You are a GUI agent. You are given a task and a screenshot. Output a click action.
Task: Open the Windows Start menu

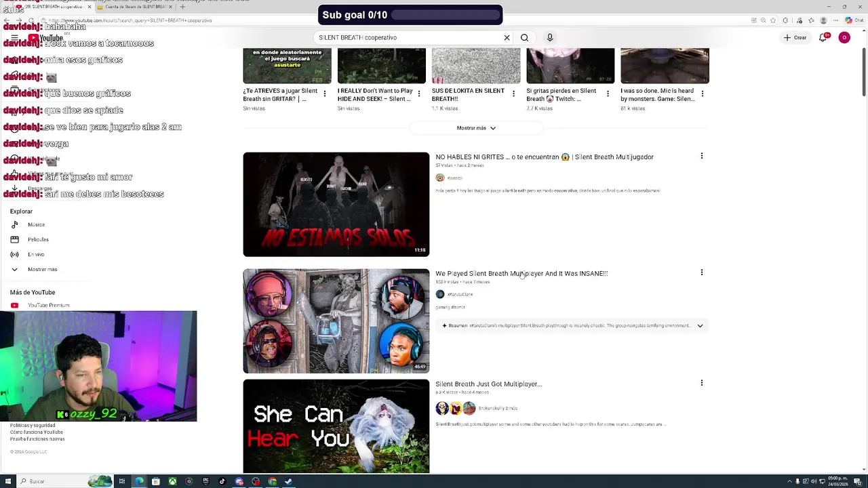[7, 482]
